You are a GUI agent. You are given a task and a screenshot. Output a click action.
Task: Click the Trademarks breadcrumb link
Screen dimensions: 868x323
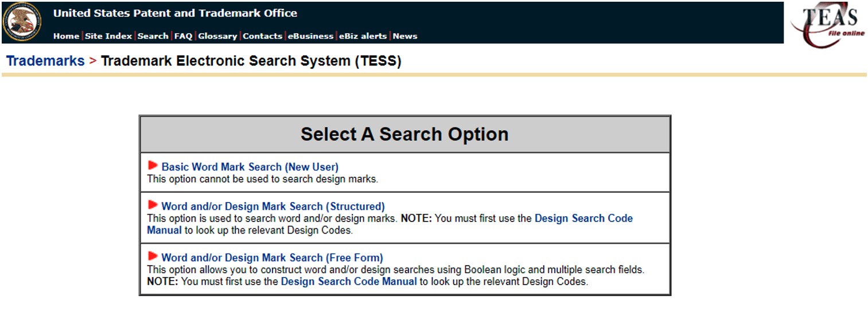click(45, 61)
